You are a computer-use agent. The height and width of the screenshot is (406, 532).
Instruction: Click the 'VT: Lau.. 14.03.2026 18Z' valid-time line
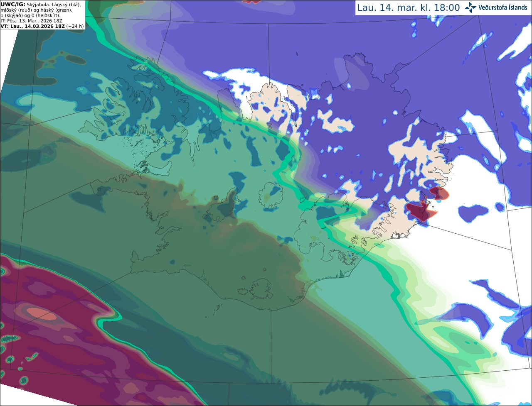pyautogui.click(x=33, y=26)
